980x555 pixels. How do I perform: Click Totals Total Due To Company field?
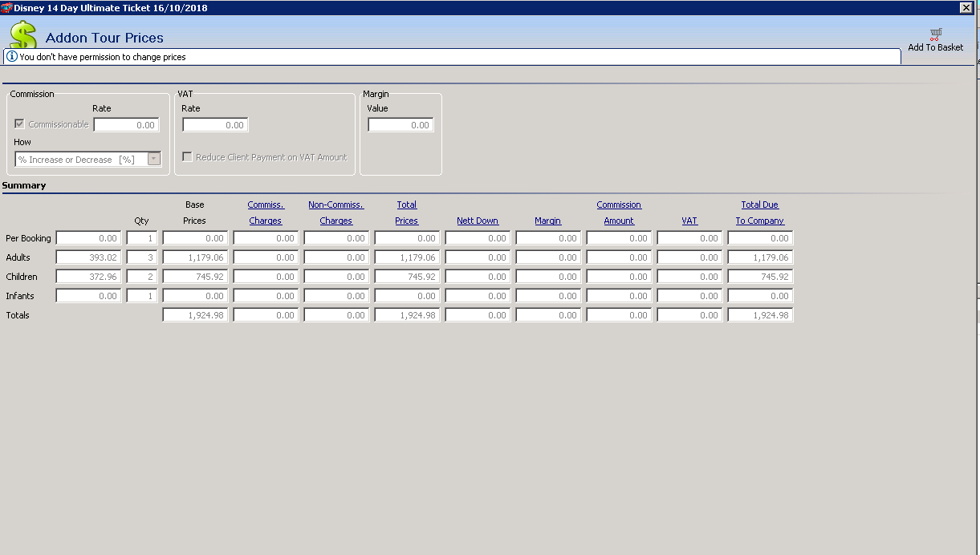tap(760, 315)
